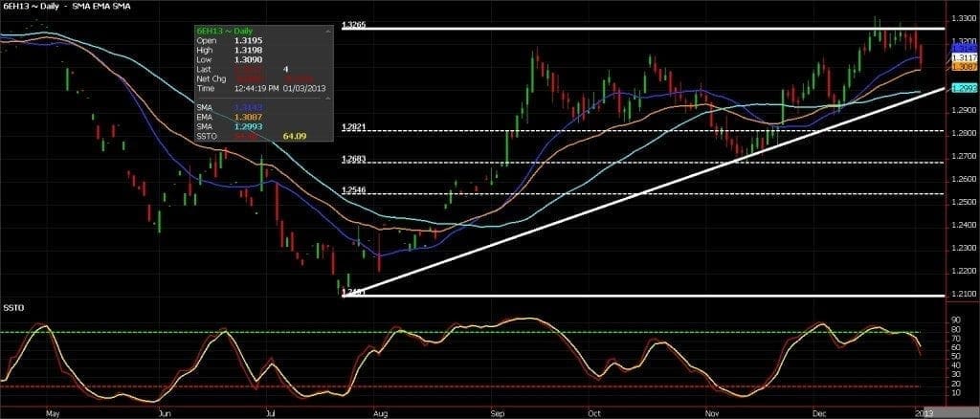
Task: Click the SSTO indicator pane label
Action: (11, 310)
